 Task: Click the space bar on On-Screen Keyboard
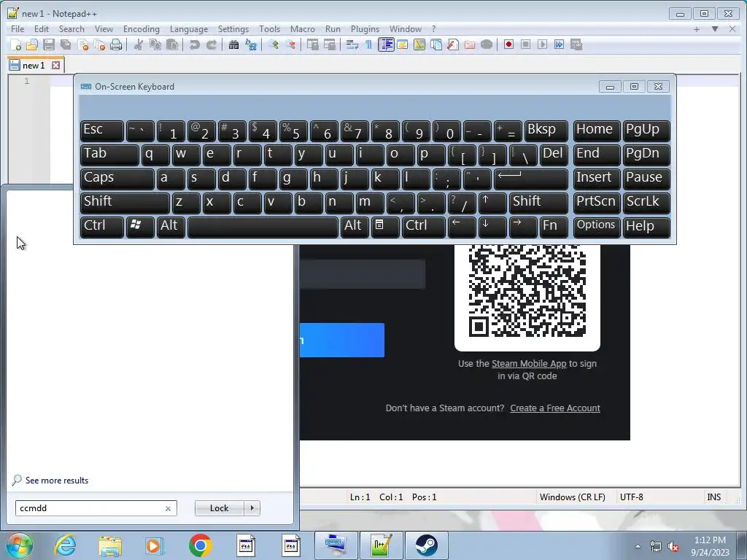pyautogui.click(x=263, y=227)
